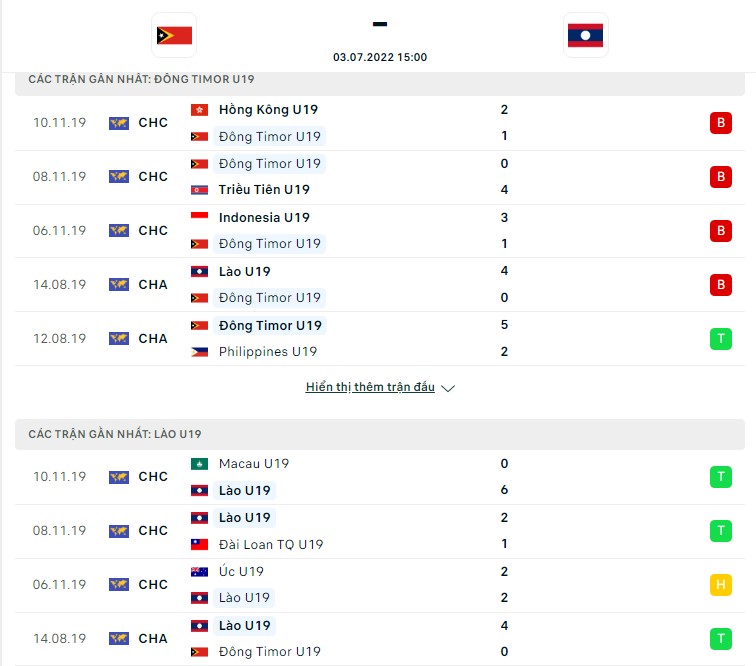Click red B badge for Hồng Kông match
The width and height of the screenshot is (756, 666).
pos(720,123)
